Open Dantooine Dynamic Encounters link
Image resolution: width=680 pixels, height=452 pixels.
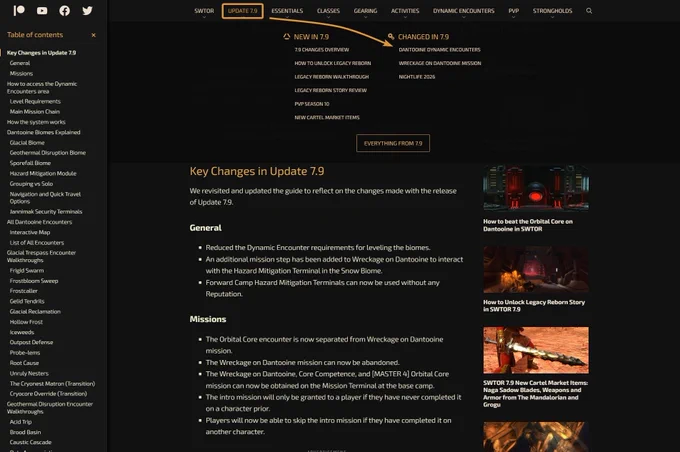(x=439, y=50)
